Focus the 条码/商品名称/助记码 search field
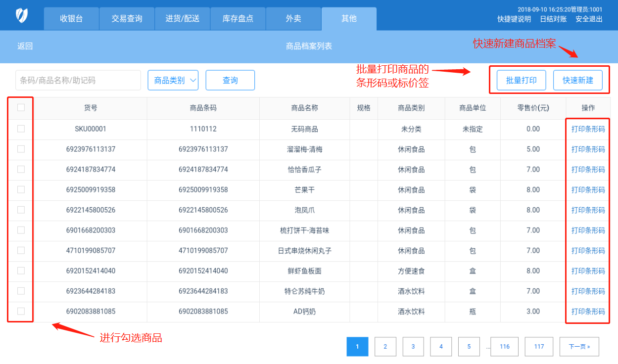 coord(78,80)
